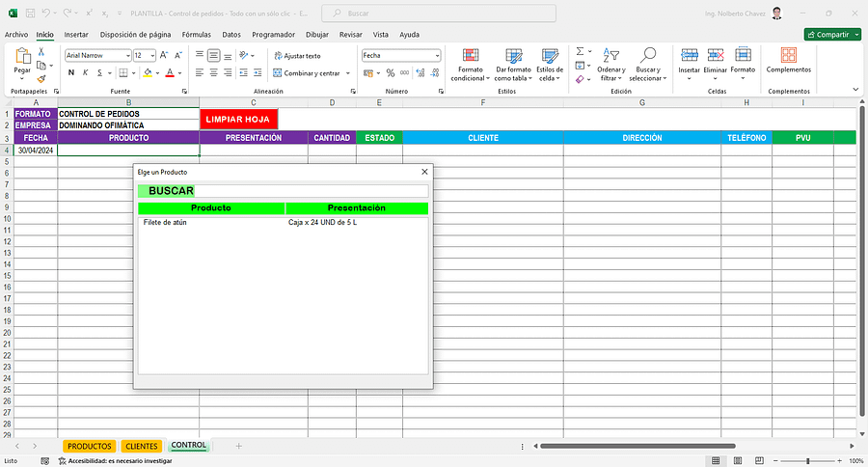Open the font name Arial Narrow dropdown
Screen dimensions: 868x467
pyautogui.click(x=128, y=55)
